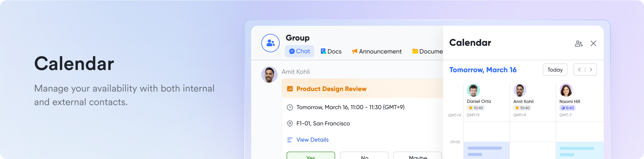Open the participants icon in Calendar panel

point(579,43)
